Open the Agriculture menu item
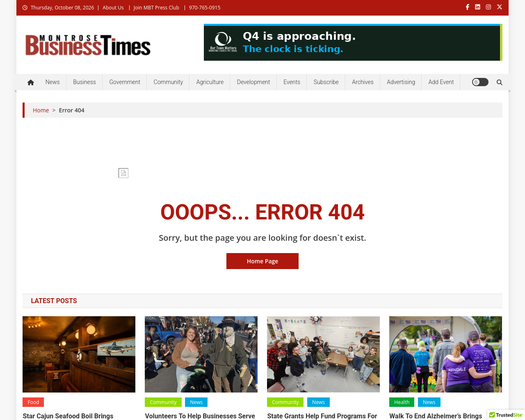Image resolution: width=525 pixels, height=420 pixels. [210, 82]
